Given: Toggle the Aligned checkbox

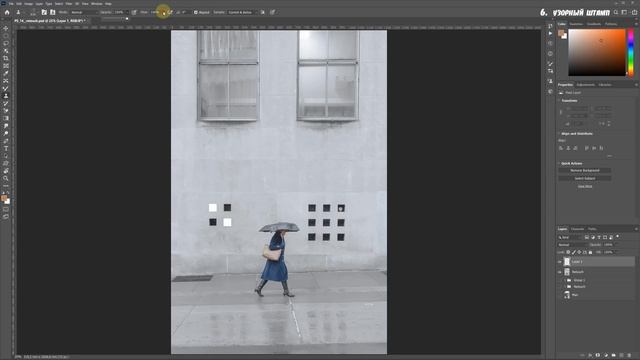Looking at the screenshot, I should click(x=196, y=12).
